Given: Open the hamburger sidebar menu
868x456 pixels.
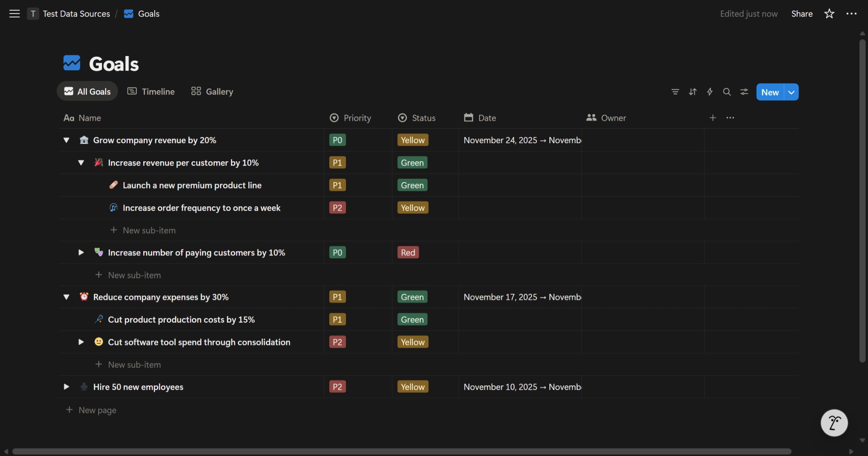Looking at the screenshot, I should 14,14.
